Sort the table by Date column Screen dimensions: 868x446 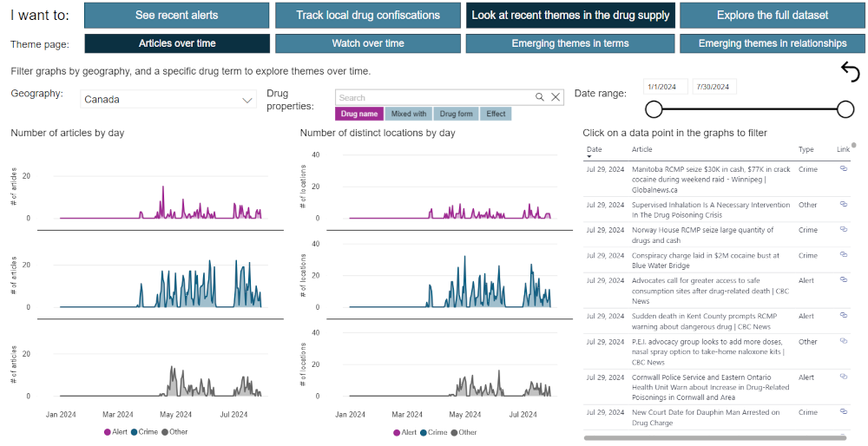[594, 149]
